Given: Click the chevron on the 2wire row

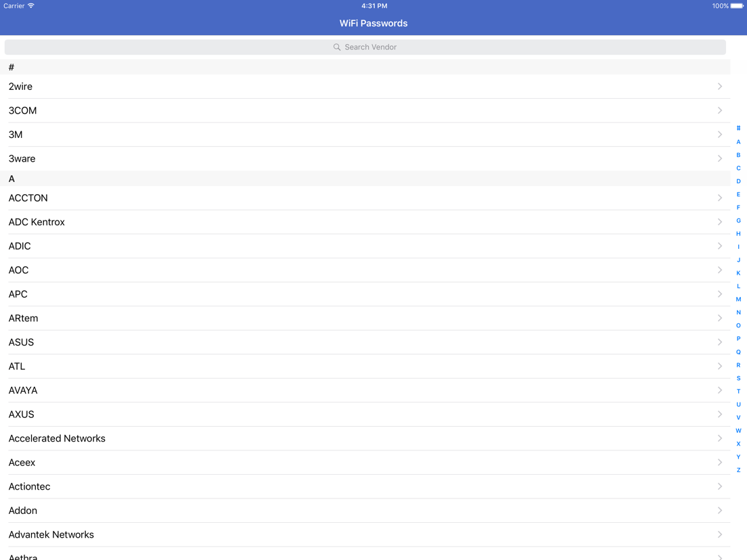Looking at the screenshot, I should point(720,86).
